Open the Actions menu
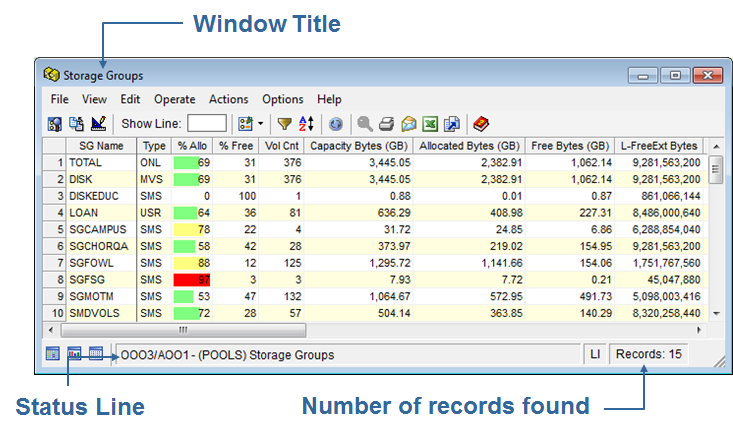 pyautogui.click(x=228, y=100)
